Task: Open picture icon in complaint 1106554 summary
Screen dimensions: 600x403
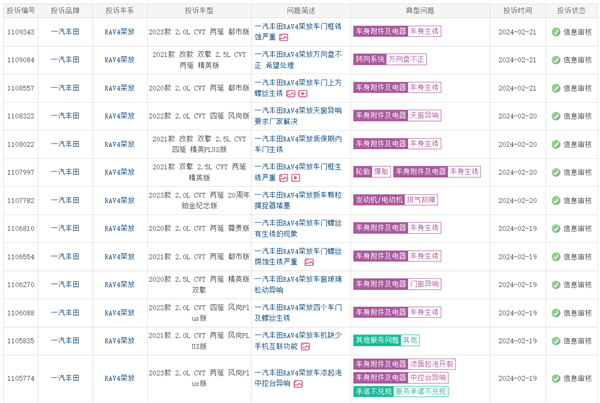Action: point(307,261)
